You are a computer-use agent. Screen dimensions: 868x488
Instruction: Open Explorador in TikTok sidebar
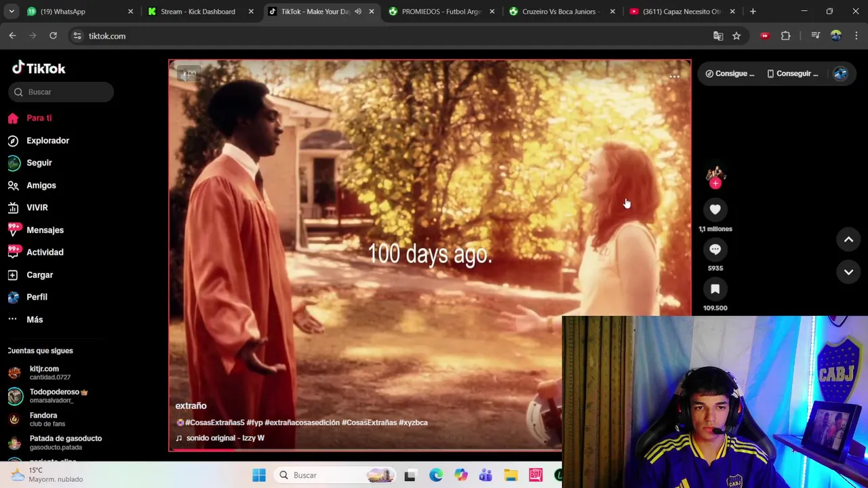[39, 140]
